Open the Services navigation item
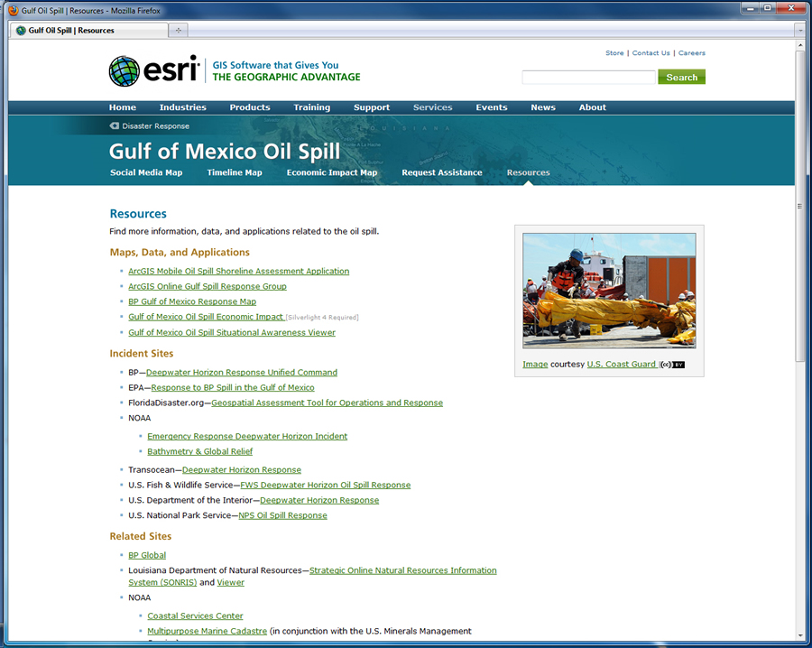 pos(433,107)
